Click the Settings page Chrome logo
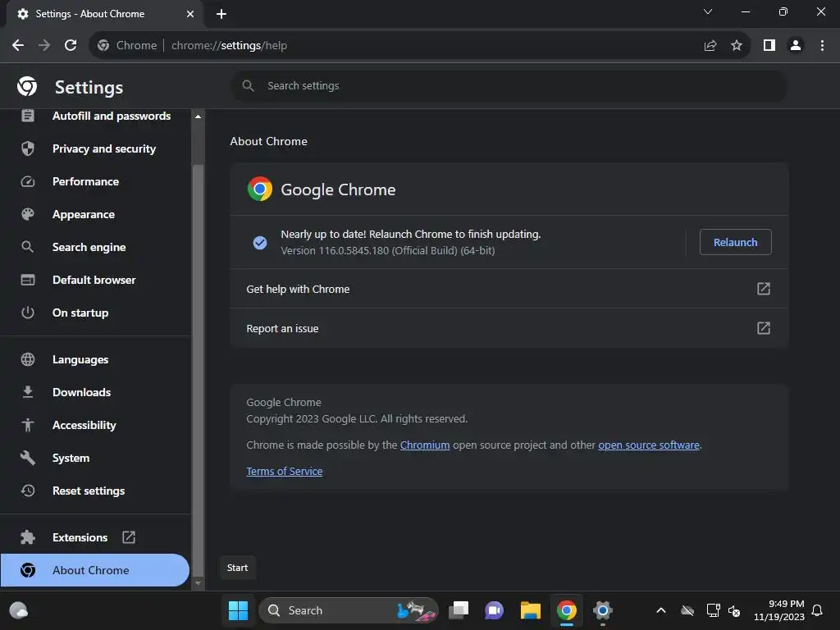840x630 pixels. click(x=27, y=86)
